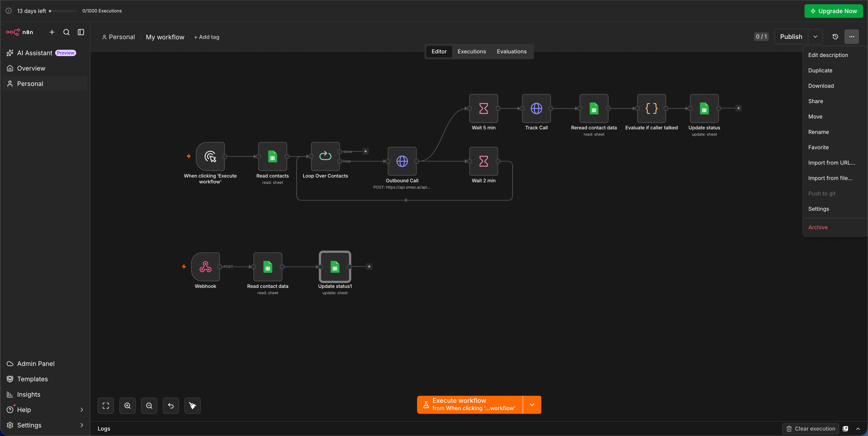
Task: Open the search magnifier icon
Action: 66,32
